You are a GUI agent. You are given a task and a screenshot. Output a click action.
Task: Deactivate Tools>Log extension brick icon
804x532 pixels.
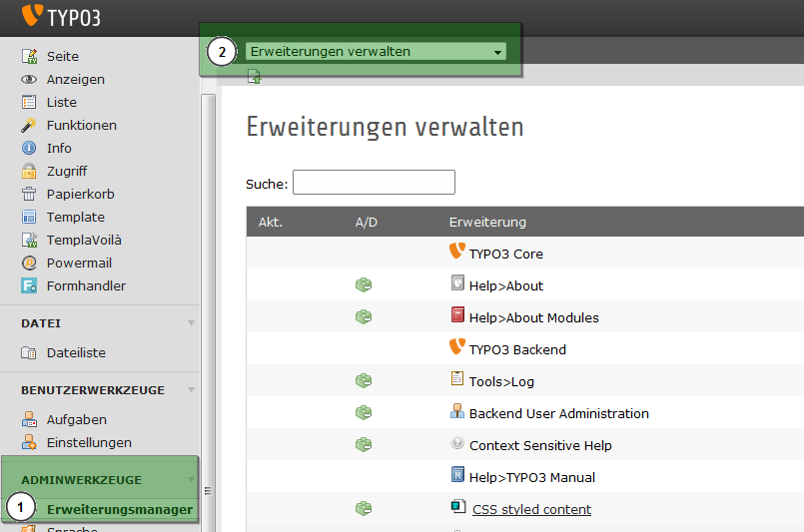pyautogui.click(x=364, y=381)
